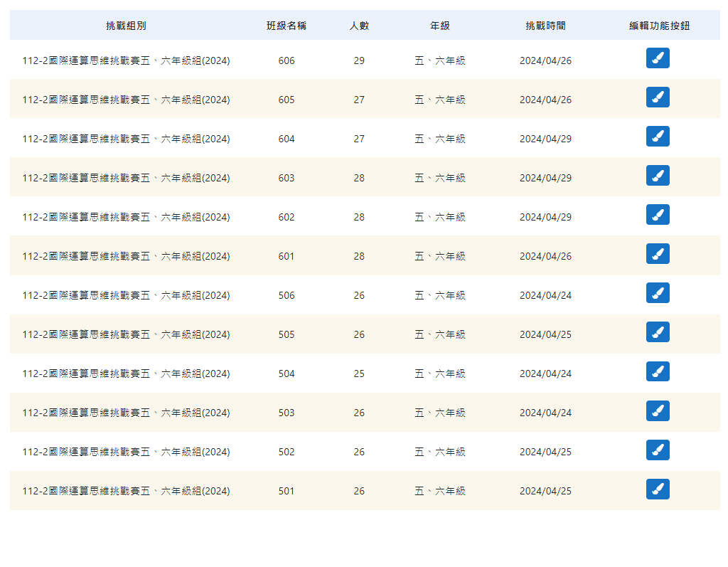Click date 2024/04/25 in row 502

[545, 452]
